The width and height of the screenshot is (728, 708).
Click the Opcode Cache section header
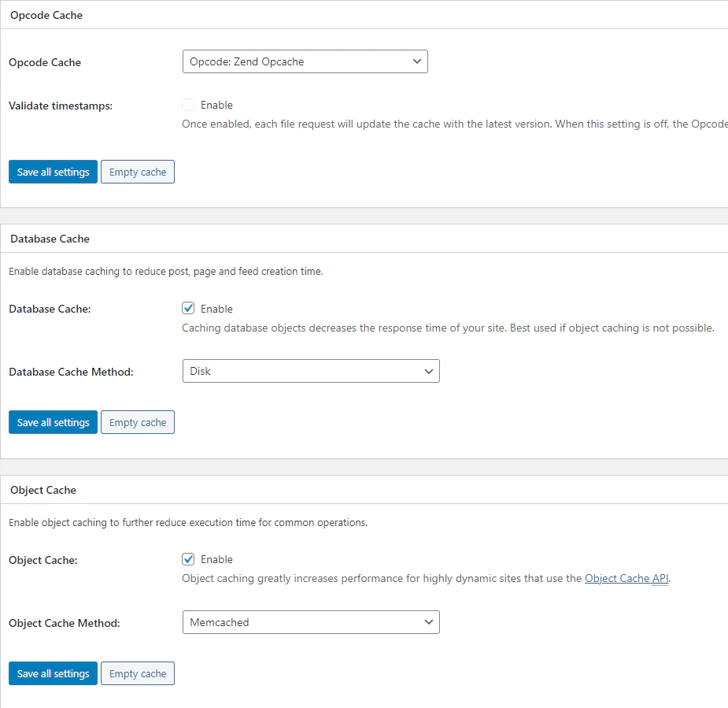click(x=46, y=15)
